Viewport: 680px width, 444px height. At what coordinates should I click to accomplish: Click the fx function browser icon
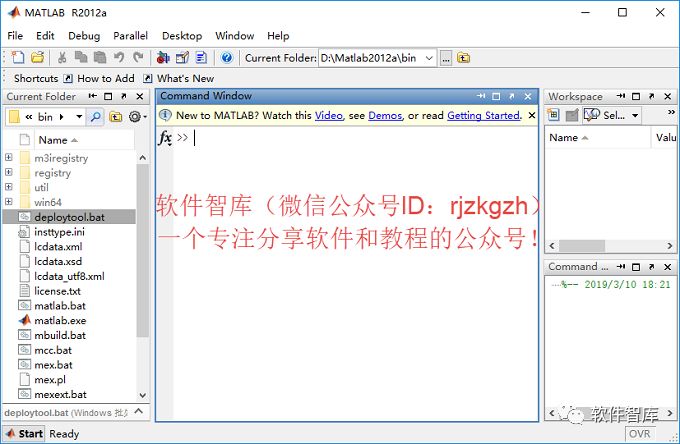pyautogui.click(x=165, y=138)
